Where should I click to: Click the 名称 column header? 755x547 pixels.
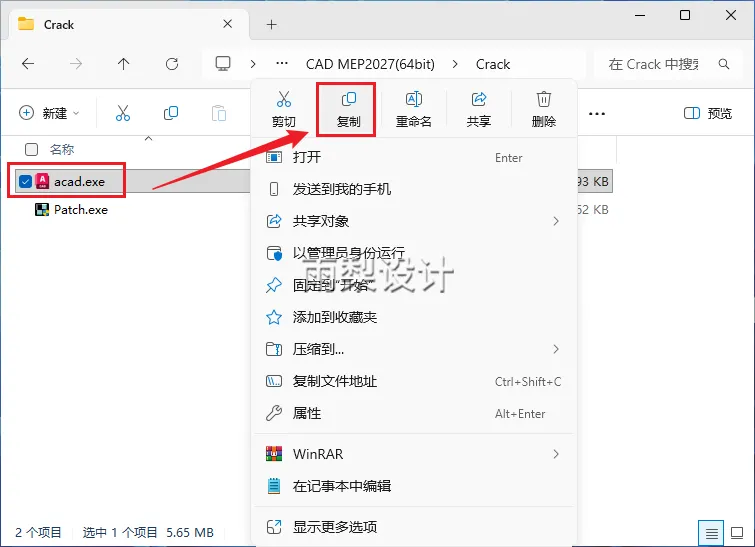pos(62,150)
